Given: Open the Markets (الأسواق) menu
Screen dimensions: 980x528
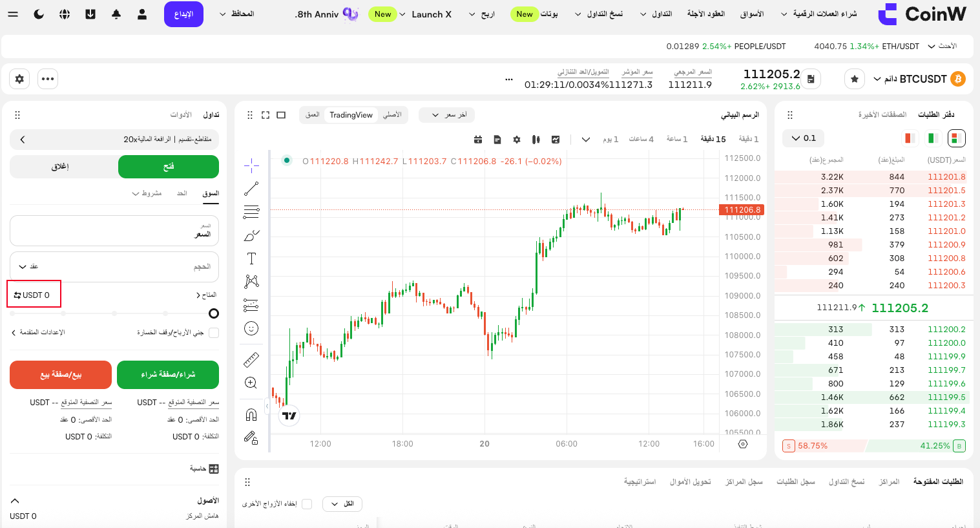Looking at the screenshot, I should (752, 14).
